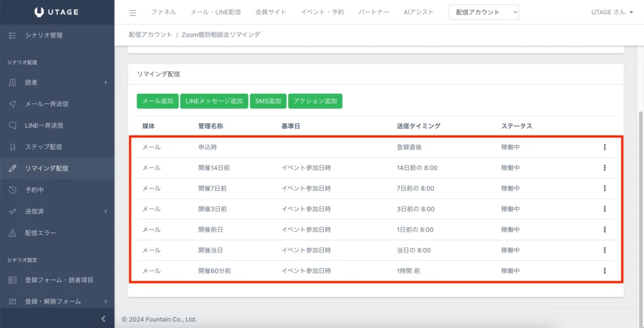Open the options menu for the 開催7日前 row
Screen dimensions: 644x328
pos(604,188)
